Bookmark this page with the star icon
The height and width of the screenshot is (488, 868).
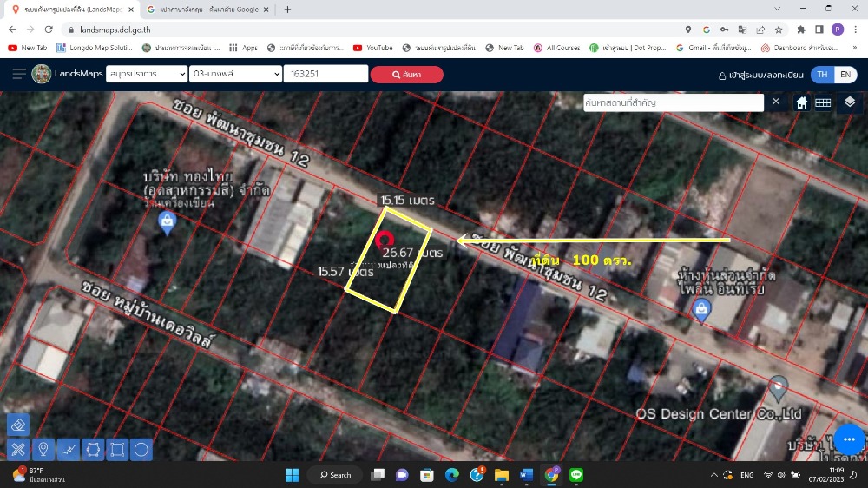[x=779, y=30]
